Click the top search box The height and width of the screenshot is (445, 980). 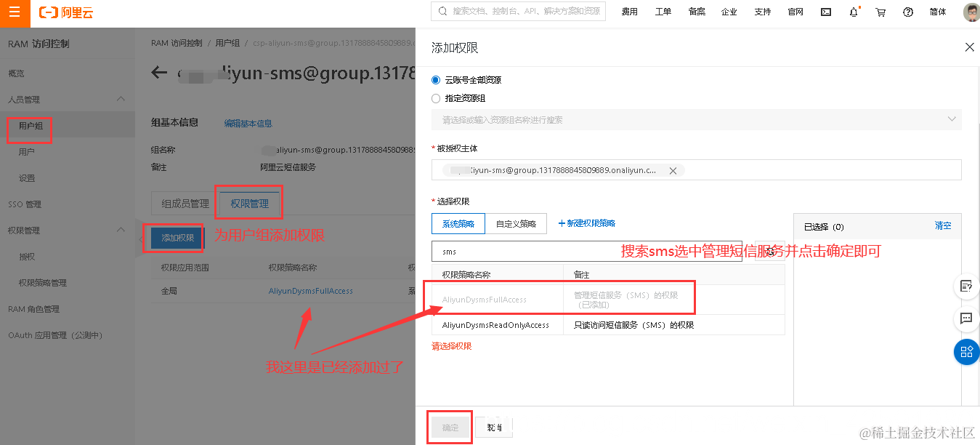click(518, 12)
